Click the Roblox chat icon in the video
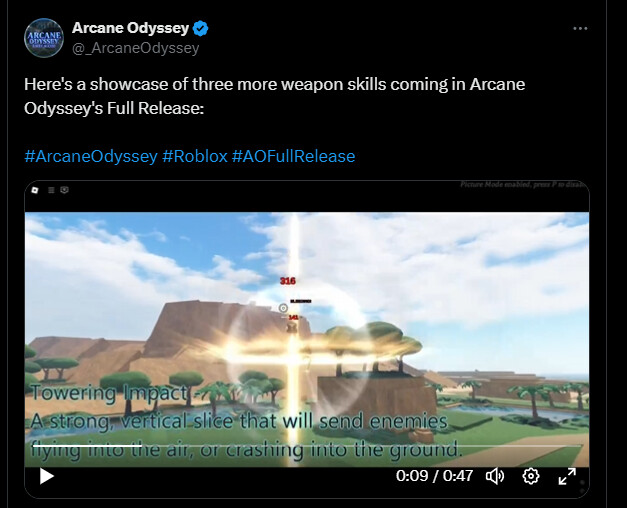The width and height of the screenshot is (627, 508). pyautogui.click(x=64, y=190)
